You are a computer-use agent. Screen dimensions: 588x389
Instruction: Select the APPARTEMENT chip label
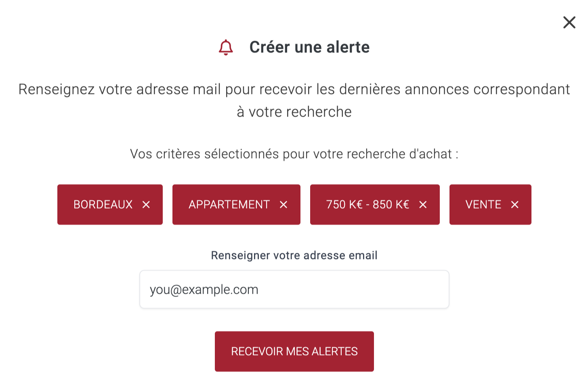229,205
